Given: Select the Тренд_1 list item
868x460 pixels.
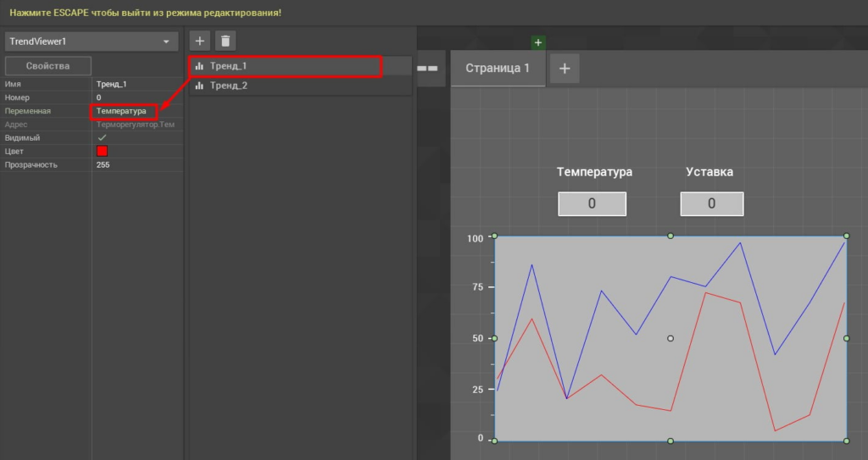Looking at the screenshot, I should (284, 66).
